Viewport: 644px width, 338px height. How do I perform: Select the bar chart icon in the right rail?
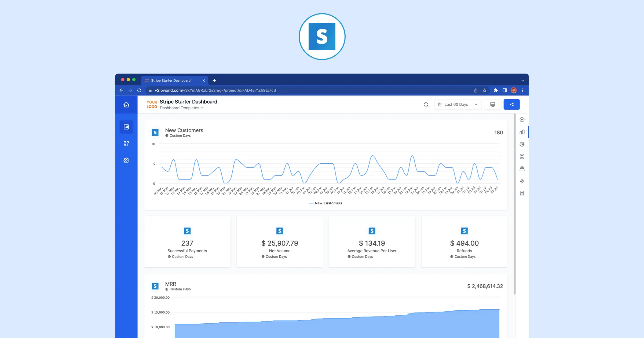click(x=522, y=132)
